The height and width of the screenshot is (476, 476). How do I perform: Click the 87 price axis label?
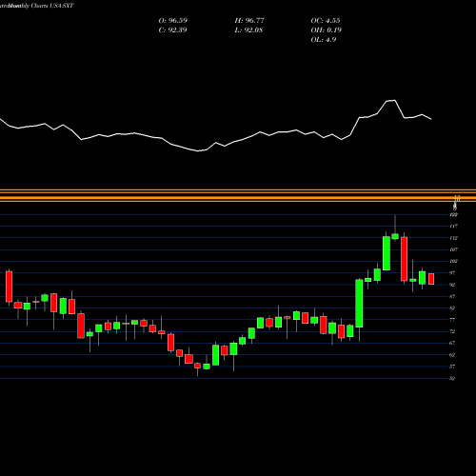pyautogui.click(x=452, y=297)
